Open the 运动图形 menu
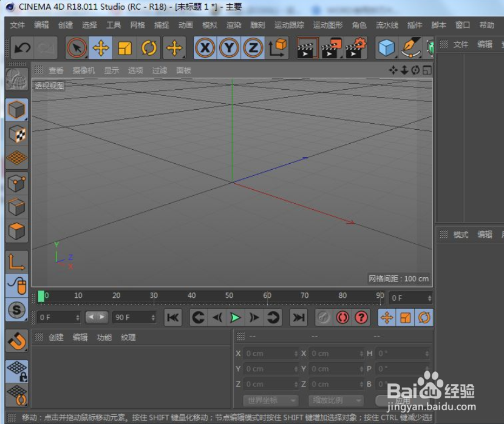 328,25
